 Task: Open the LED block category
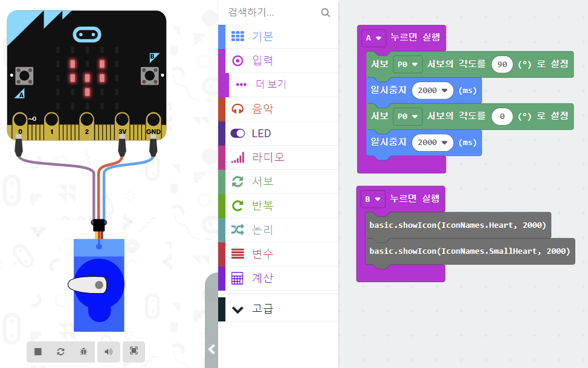pyautogui.click(x=278, y=133)
